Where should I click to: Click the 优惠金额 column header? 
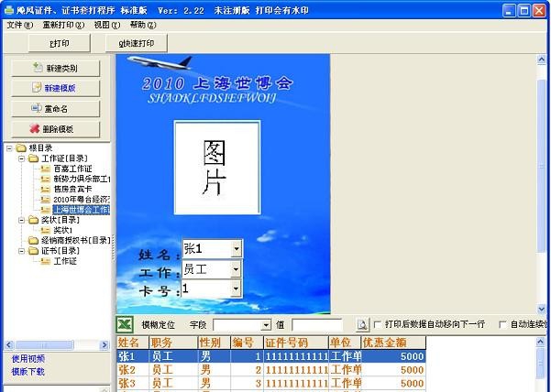pyautogui.click(x=393, y=343)
